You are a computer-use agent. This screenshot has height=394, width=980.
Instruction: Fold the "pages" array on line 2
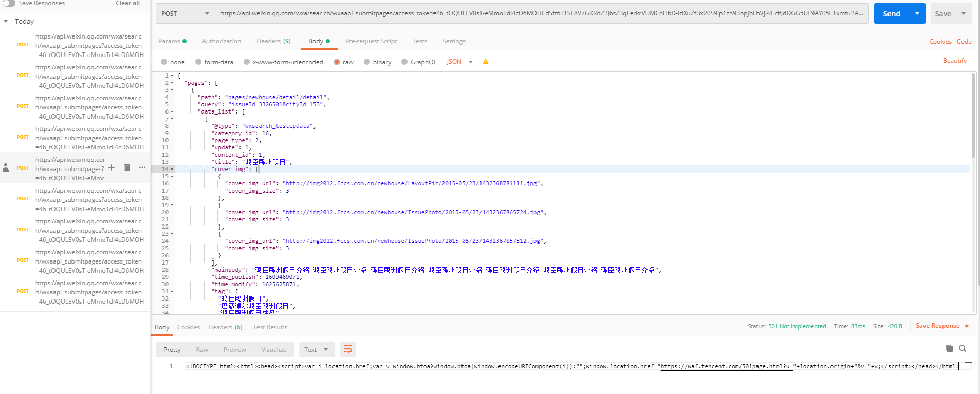(172, 83)
